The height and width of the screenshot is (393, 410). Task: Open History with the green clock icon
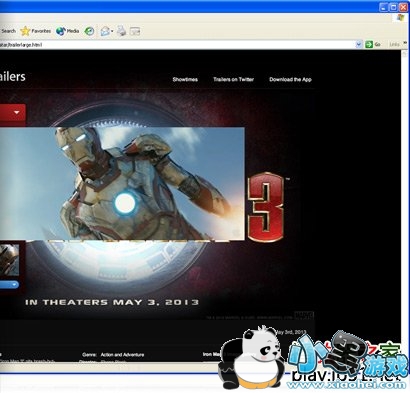[89, 31]
